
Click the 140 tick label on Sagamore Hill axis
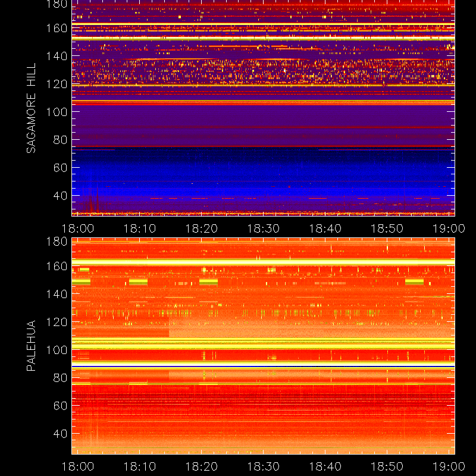(x=57, y=56)
